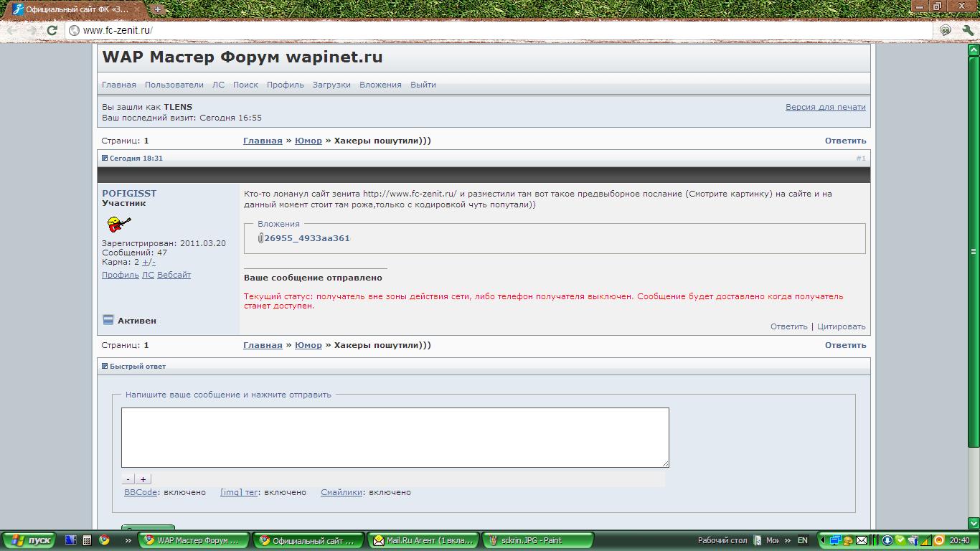Click the 'Цитировать' link in the post

841,326
